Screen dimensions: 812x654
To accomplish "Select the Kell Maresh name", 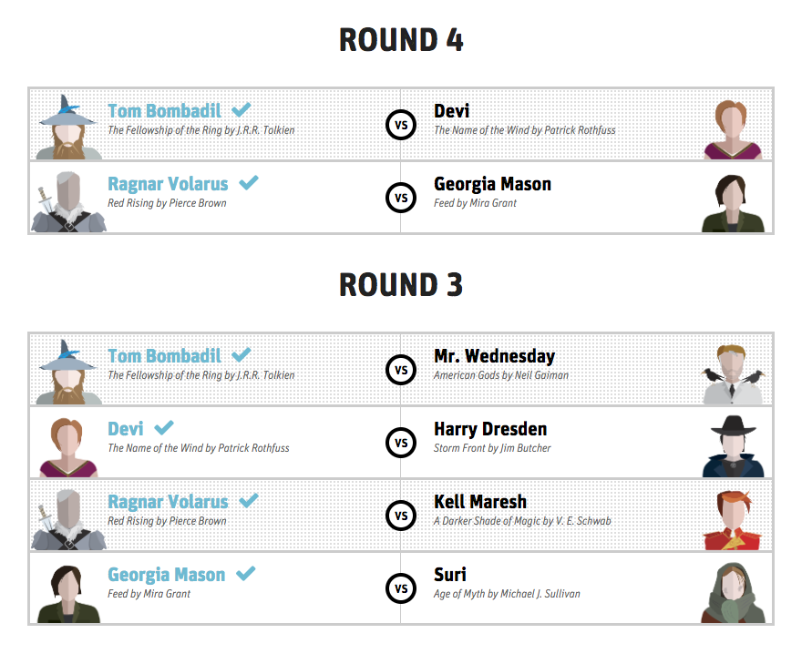I will (480, 502).
